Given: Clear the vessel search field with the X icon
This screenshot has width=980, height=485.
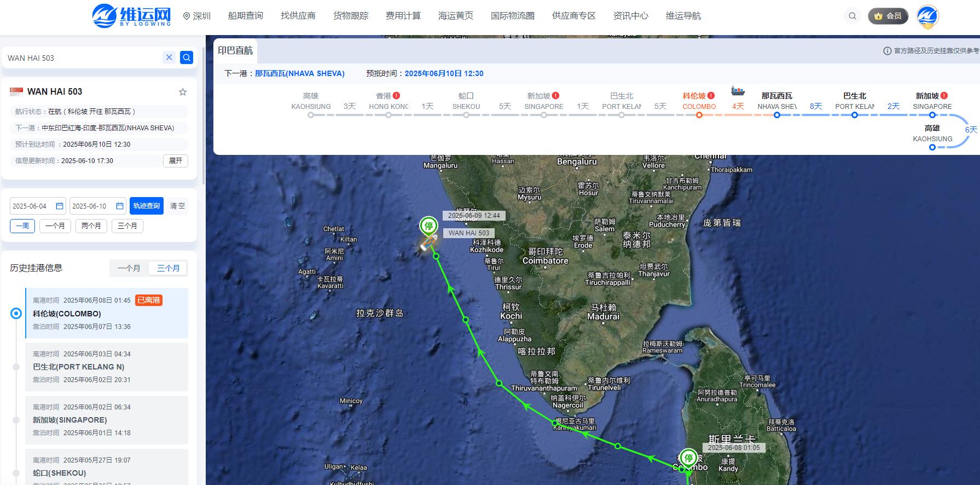Looking at the screenshot, I should 169,57.
